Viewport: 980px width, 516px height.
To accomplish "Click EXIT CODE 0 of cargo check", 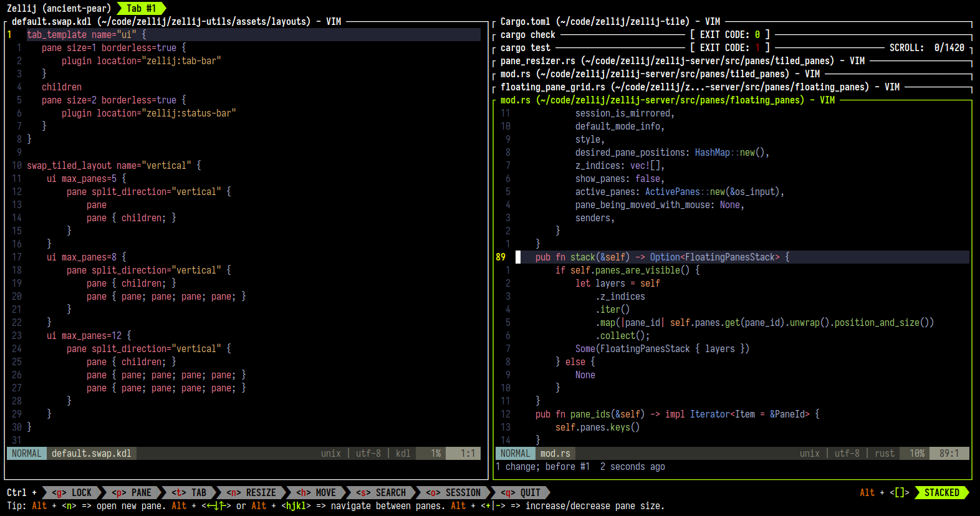I will coord(730,34).
